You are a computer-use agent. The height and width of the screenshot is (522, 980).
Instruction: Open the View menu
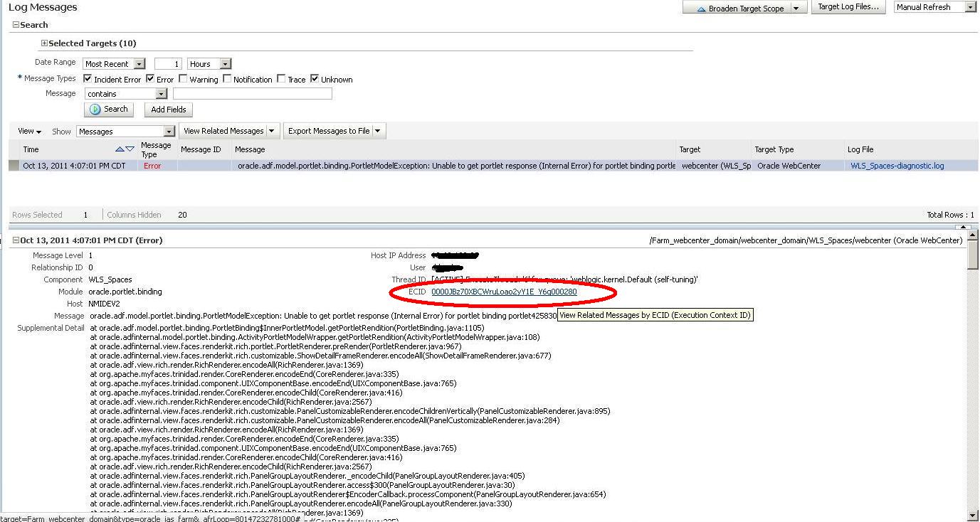click(29, 132)
